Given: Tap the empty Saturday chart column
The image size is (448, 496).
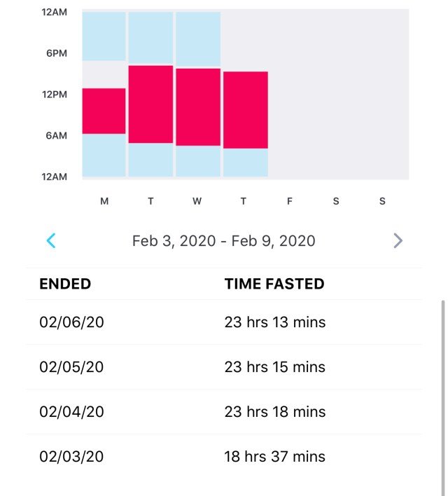Looking at the screenshot, I should pos(337,95).
